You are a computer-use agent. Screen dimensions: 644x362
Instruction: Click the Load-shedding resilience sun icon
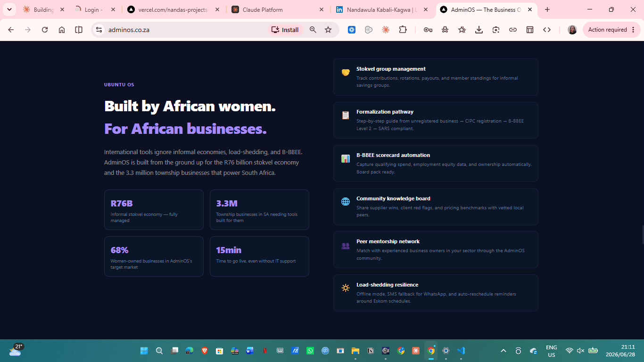[x=346, y=288]
